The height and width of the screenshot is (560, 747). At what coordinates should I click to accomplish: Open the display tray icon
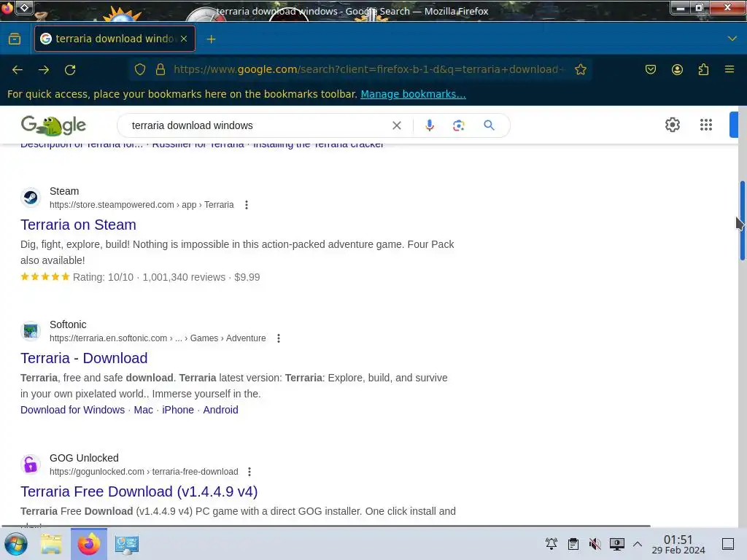pyautogui.click(x=616, y=544)
